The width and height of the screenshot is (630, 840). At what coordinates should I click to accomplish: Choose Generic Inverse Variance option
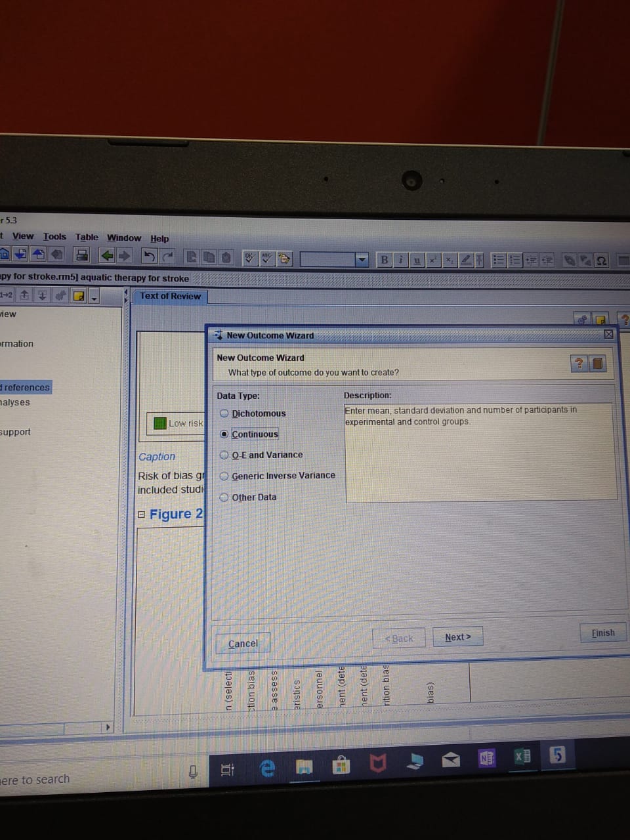click(x=224, y=476)
